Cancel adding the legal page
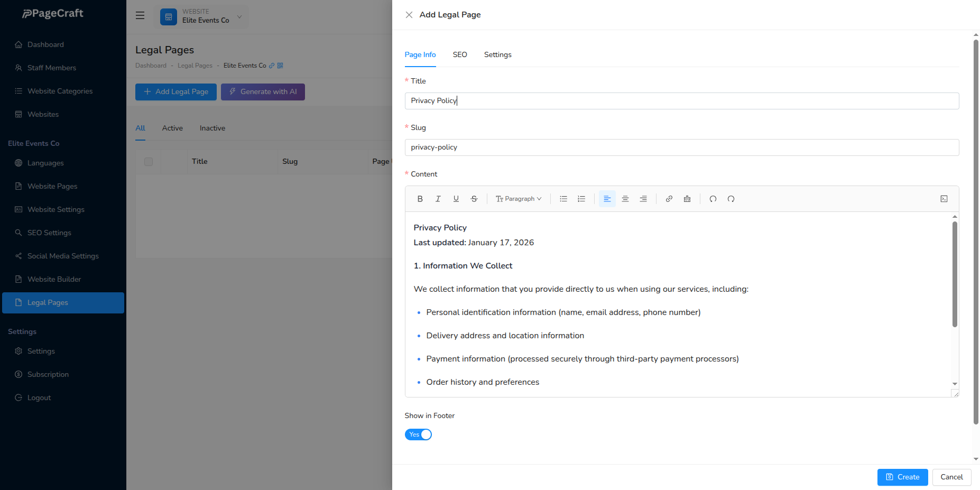This screenshot has height=490, width=980. click(951, 477)
